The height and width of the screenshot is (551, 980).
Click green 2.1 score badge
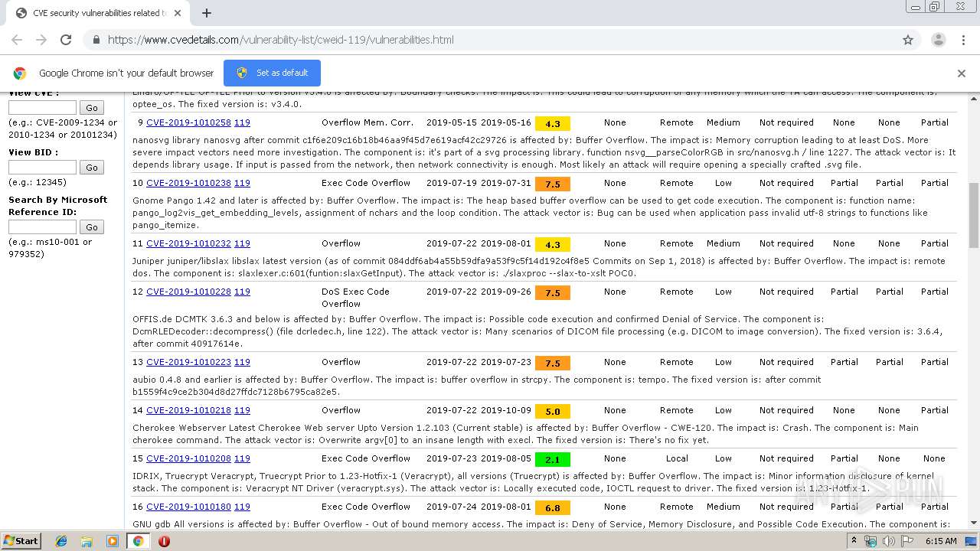point(553,459)
